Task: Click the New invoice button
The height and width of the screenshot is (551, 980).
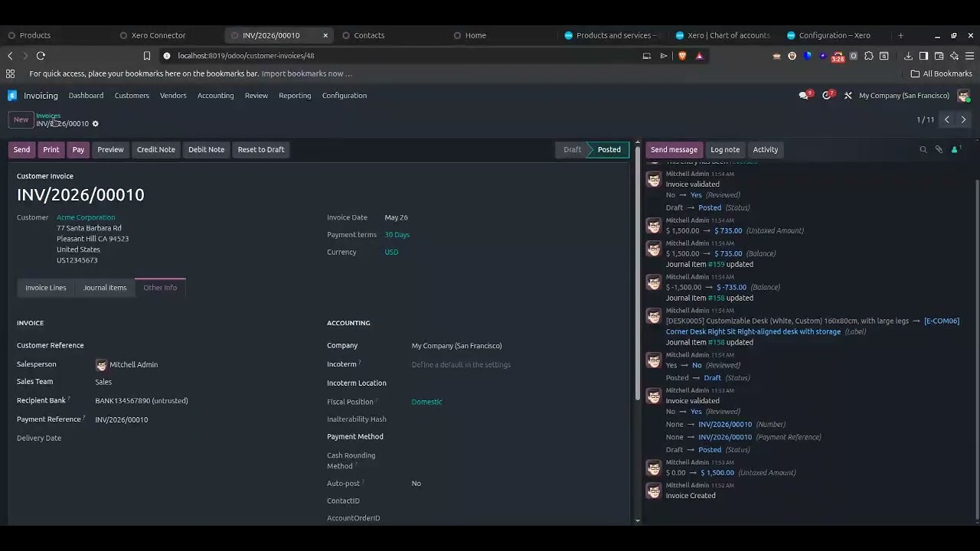Action: 21,119
